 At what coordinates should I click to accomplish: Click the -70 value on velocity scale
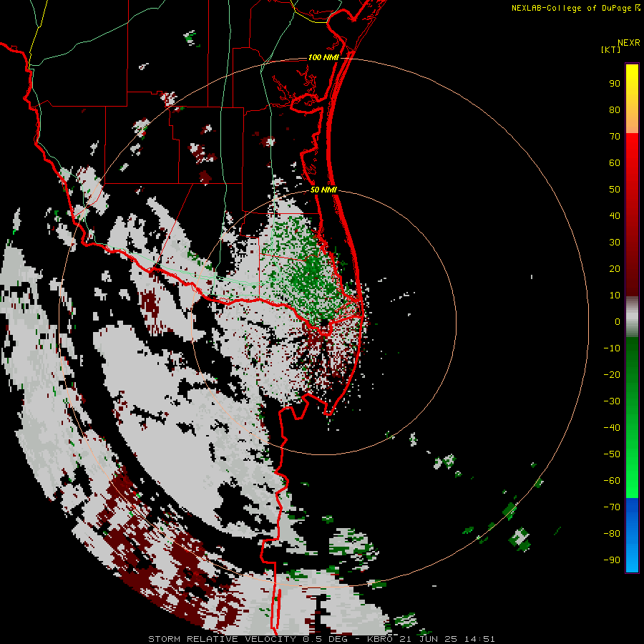612,507
